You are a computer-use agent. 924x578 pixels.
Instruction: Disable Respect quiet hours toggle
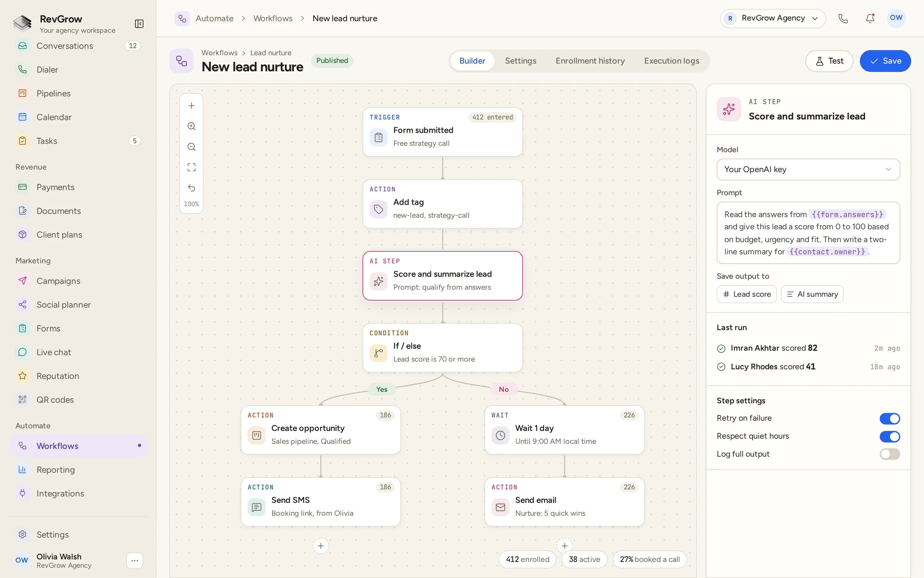coord(890,437)
